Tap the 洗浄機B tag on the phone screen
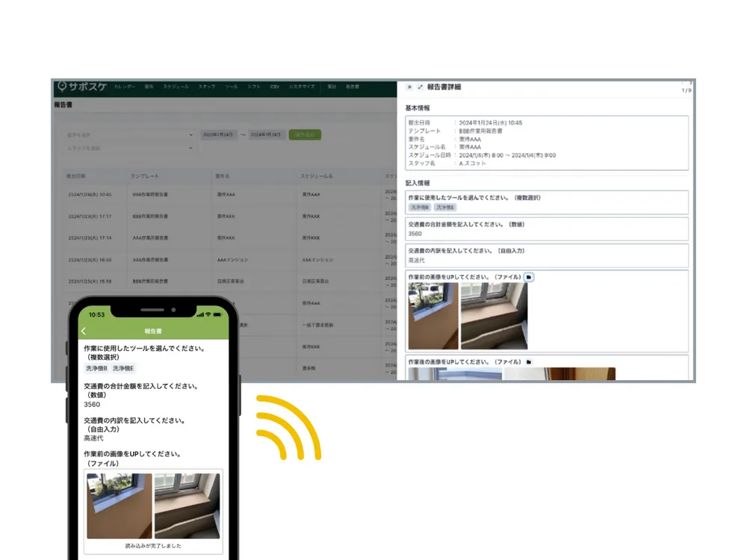Image resolution: width=747 pixels, height=560 pixels. click(x=96, y=369)
